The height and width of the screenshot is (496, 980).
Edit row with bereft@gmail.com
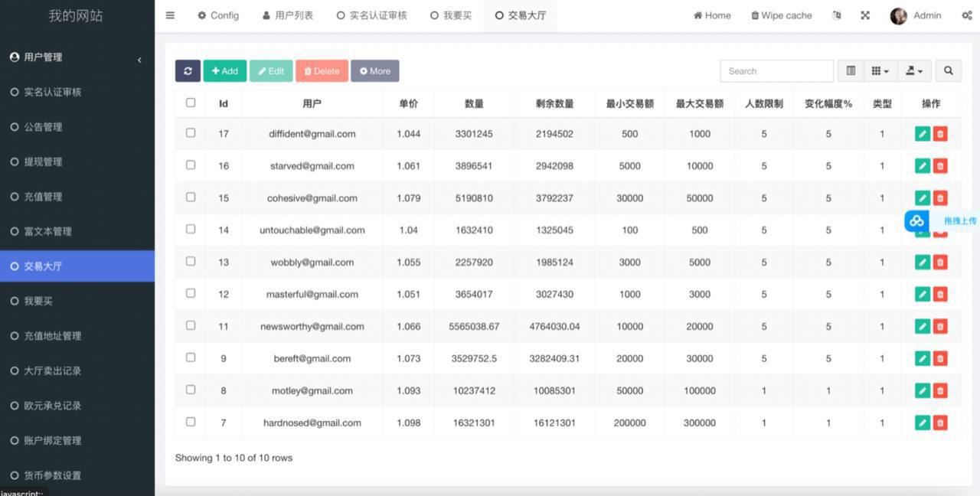pyautogui.click(x=923, y=359)
